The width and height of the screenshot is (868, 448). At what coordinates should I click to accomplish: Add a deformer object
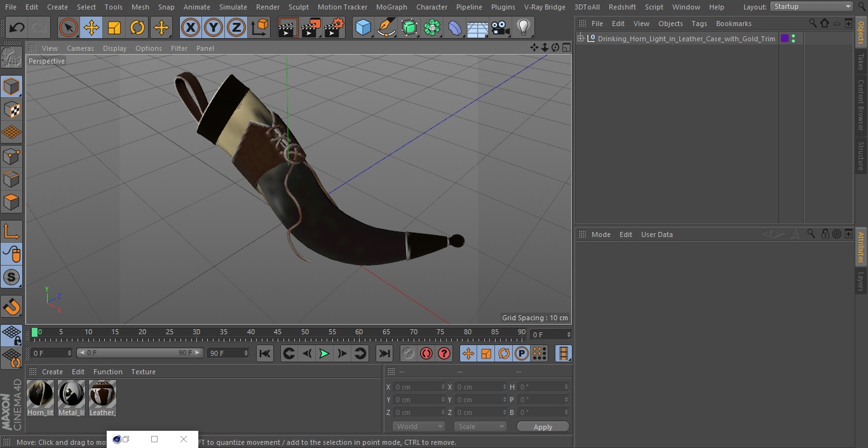tap(455, 28)
